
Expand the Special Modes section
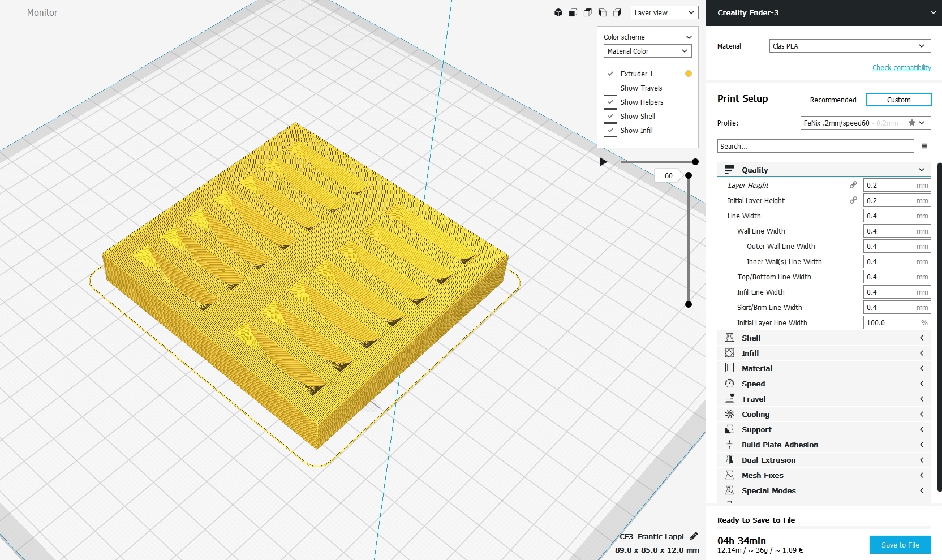(922, 490)
